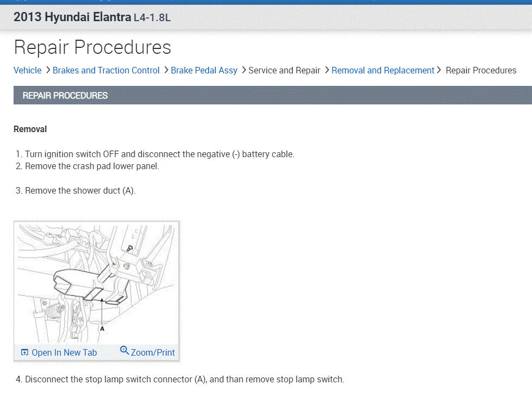The width and height of the screenshot is (532, 403).
Task: Click the A label in the diagram
Action: (102, 328)
